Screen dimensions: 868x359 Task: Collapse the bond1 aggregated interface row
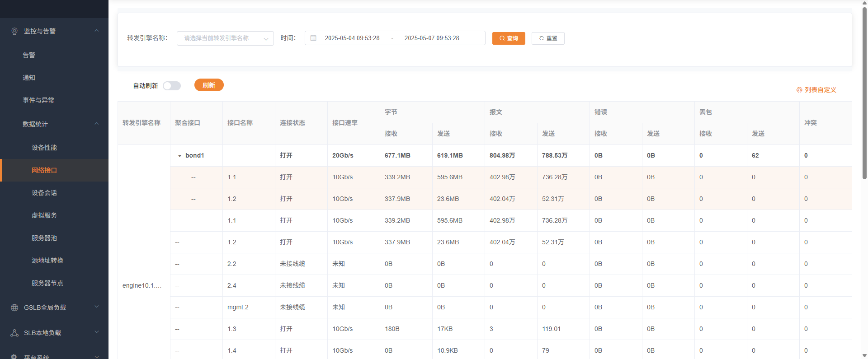point(179,156)
